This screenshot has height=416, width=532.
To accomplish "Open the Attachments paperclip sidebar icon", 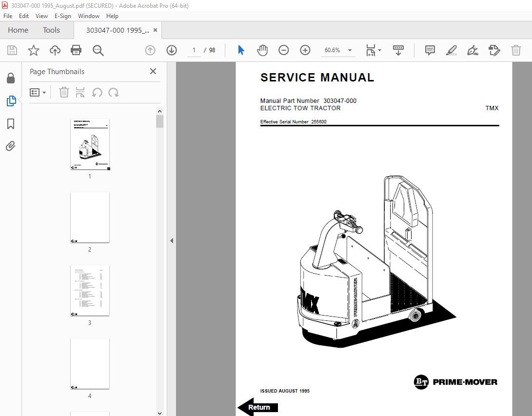I will coord(11,146).
